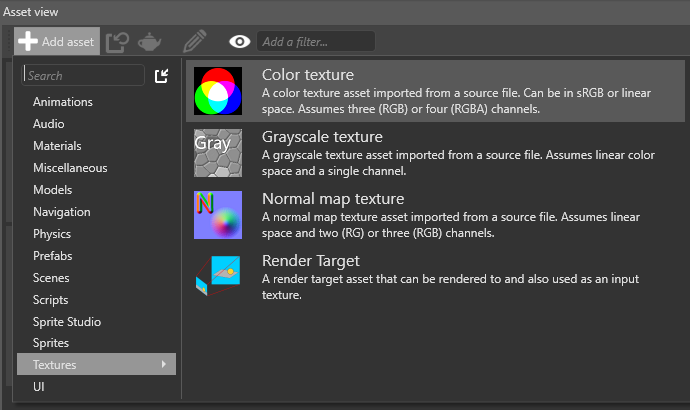Open the UI category

coord(39,386)
